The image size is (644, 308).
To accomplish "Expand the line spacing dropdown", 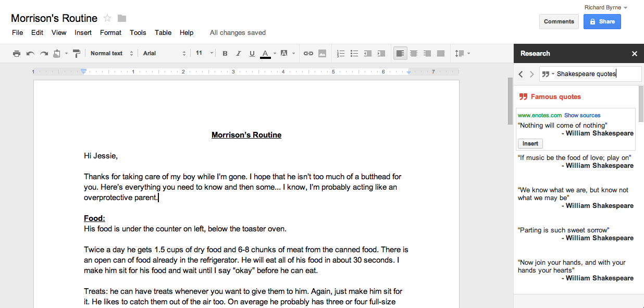I will coord(462,53).
